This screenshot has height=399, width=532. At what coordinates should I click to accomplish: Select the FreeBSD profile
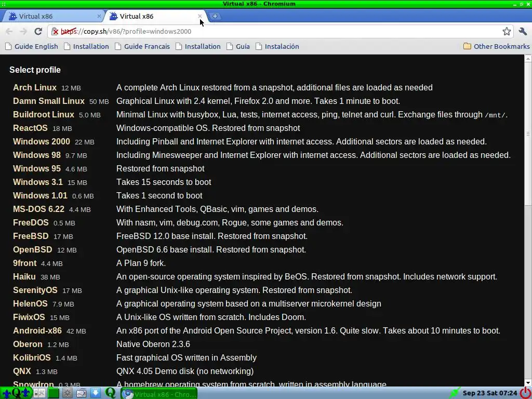[31, 236]
